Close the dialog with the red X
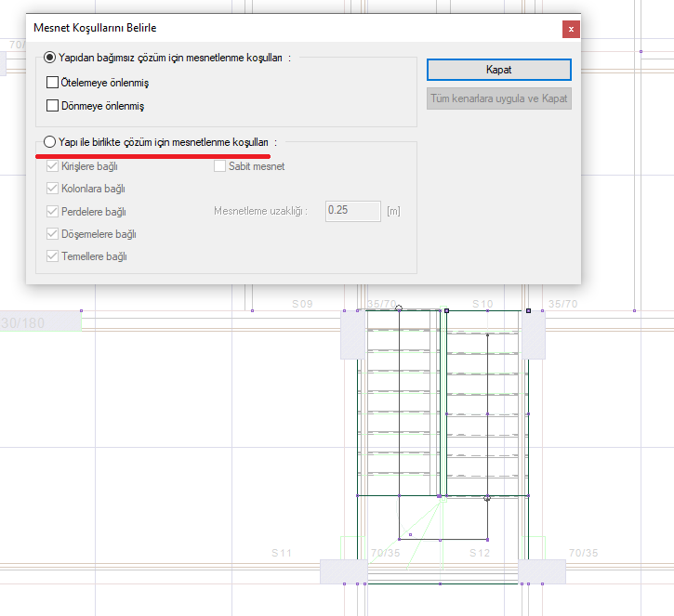Viewport: 674px width, 616px height. tap(571, 29)
